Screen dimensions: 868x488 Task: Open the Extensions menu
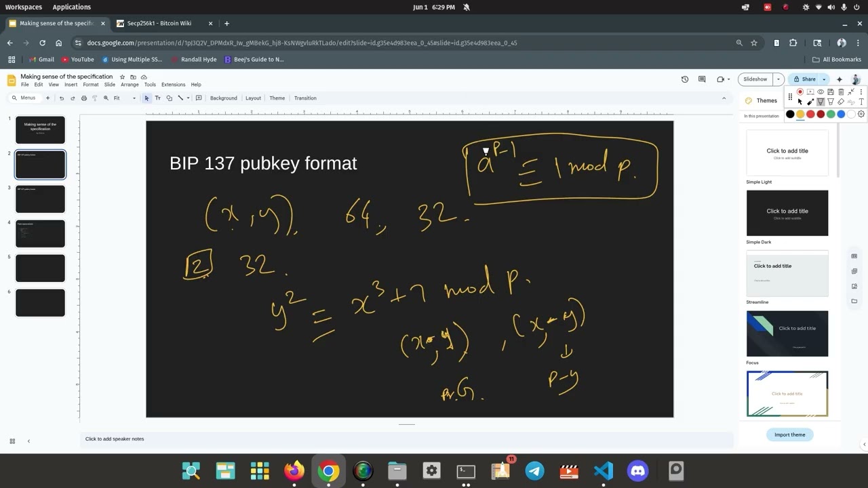coord(173,85)
